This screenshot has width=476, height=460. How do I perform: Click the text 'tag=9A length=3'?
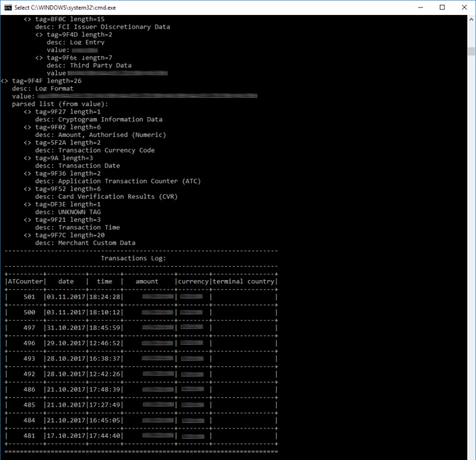64,158
